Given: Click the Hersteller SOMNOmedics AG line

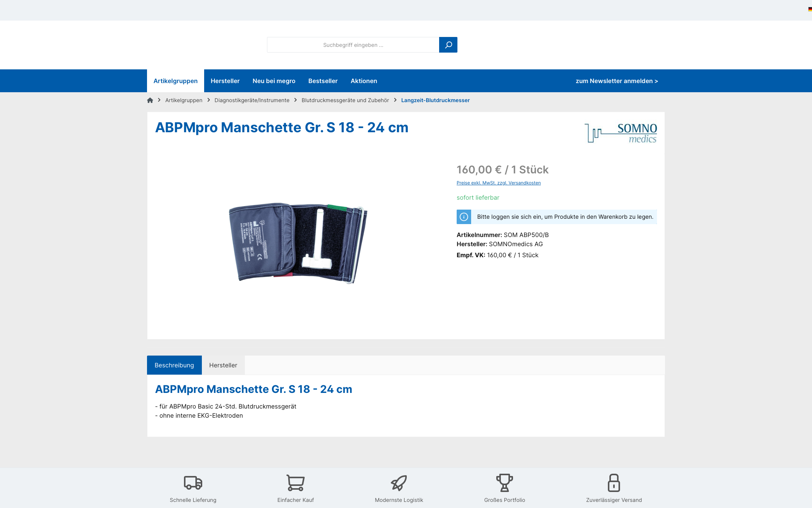Looking at the screenshot, I should 500,244.
